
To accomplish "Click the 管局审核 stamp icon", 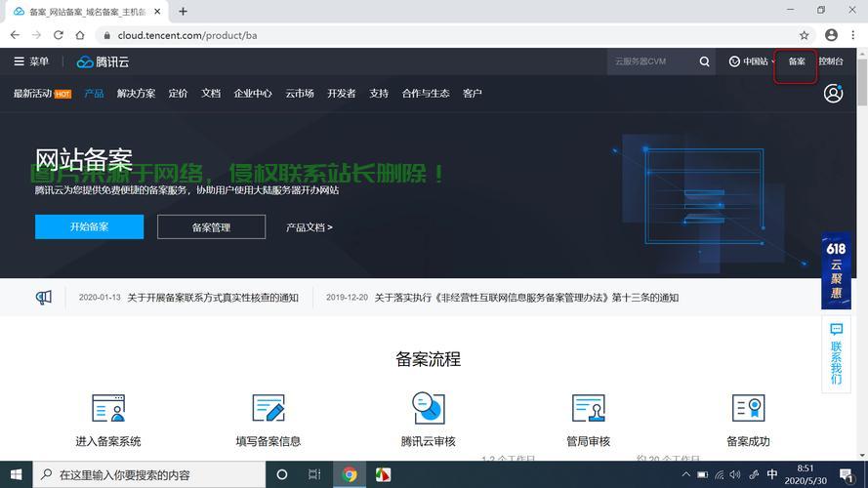I will point(588,408).
